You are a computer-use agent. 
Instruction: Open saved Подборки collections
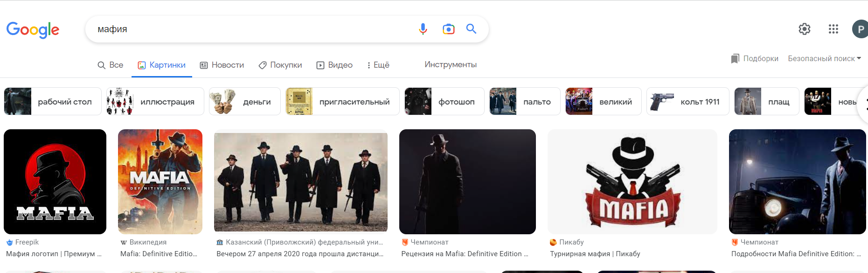click(x=755, y=58)
